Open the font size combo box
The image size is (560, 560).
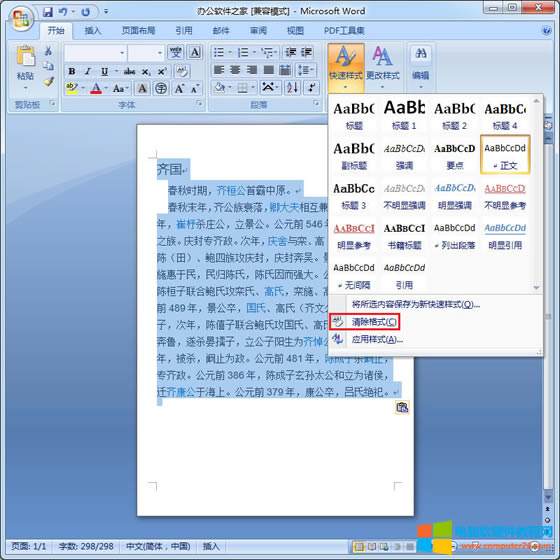pyautogui.click(x=146, y=53)
